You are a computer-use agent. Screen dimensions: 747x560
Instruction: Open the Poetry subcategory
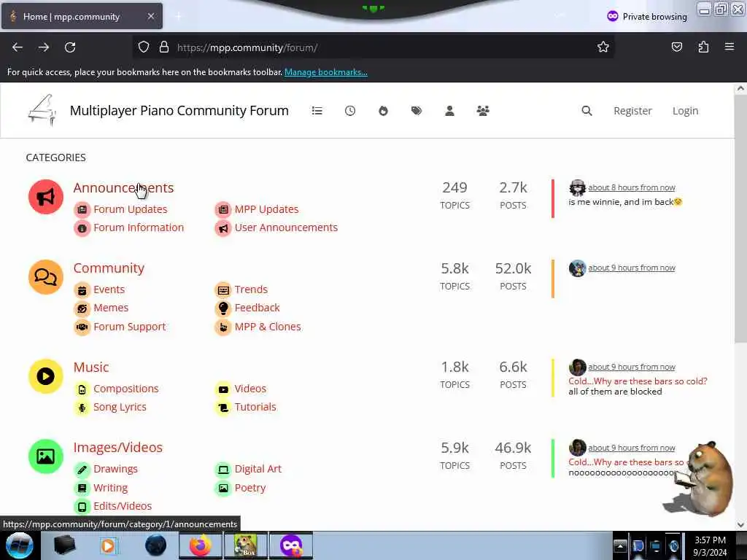250,488
